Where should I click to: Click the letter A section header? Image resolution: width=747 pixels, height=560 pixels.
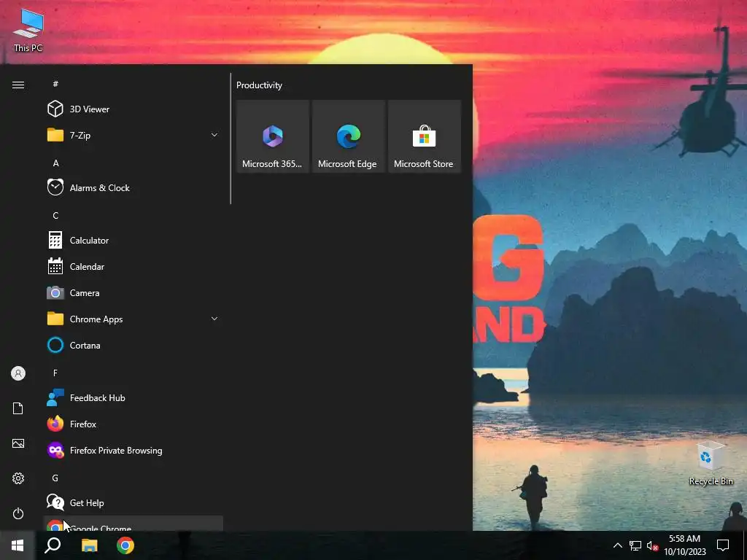(55, 163)
